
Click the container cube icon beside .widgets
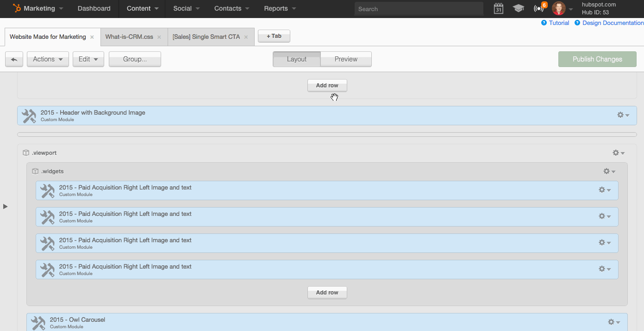(x=35, y=171)
